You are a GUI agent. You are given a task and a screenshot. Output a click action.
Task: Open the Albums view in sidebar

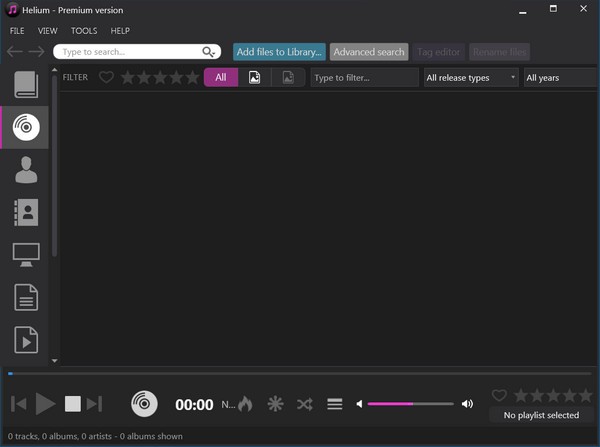click(26, 126)
